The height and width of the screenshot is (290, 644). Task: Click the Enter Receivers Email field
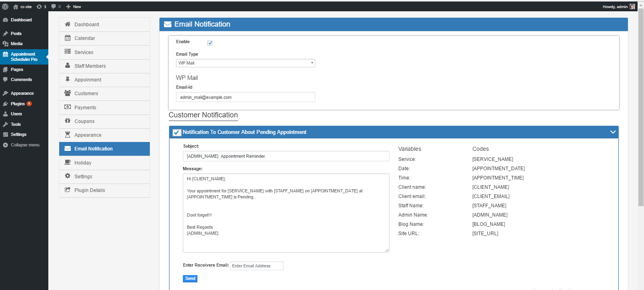click(257, 266)
